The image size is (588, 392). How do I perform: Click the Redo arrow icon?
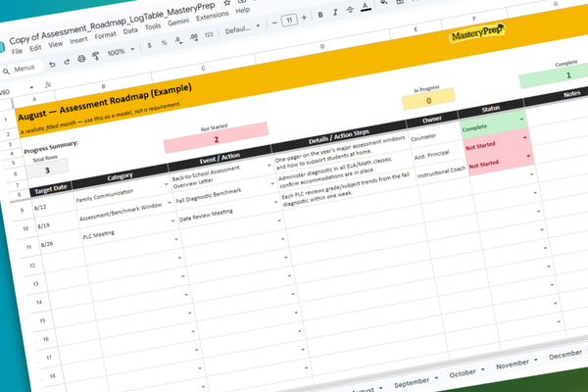[67, 62]
